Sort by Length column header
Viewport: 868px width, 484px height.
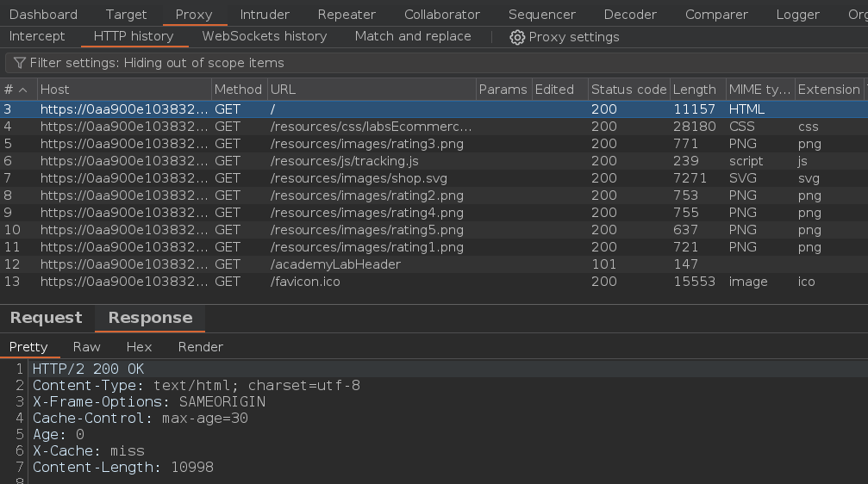coord(694,90)
